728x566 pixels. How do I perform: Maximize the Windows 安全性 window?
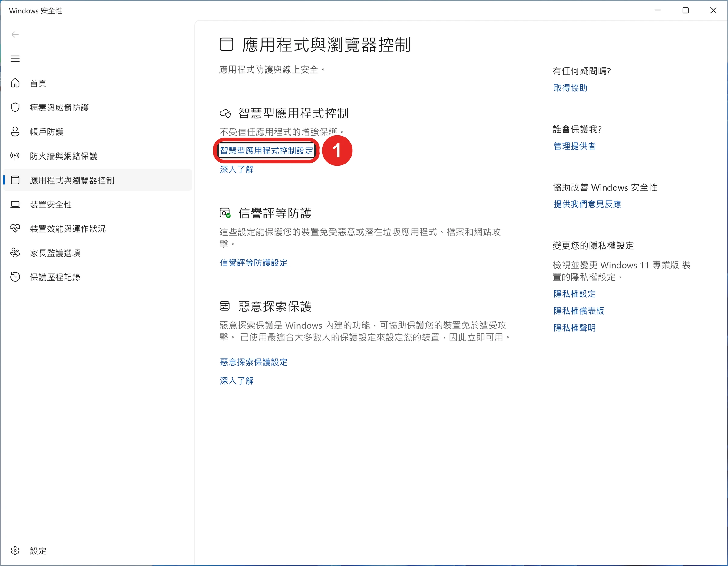(686, 10)
